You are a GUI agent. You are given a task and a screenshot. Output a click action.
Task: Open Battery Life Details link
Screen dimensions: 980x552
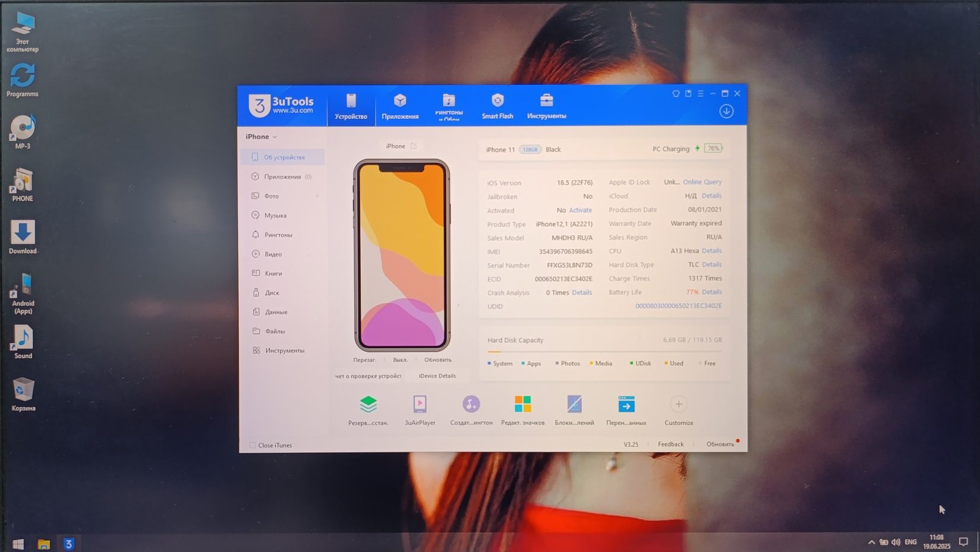(x=711, y=292)
